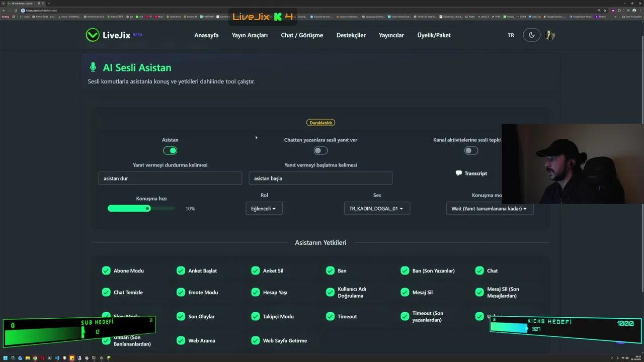Screen dimensions: 644x362
Task: Open Yayın Araçları menu
Action: (250, 35)
